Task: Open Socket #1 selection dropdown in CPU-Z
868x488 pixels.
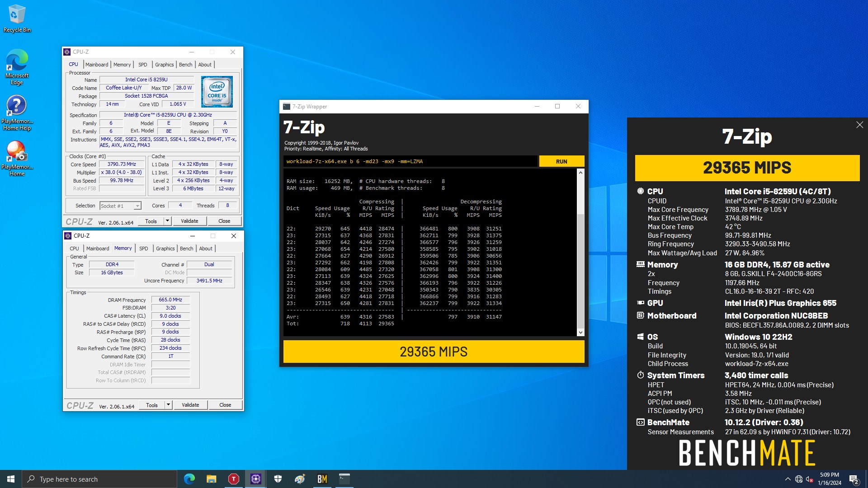Action: pos(120,206)
